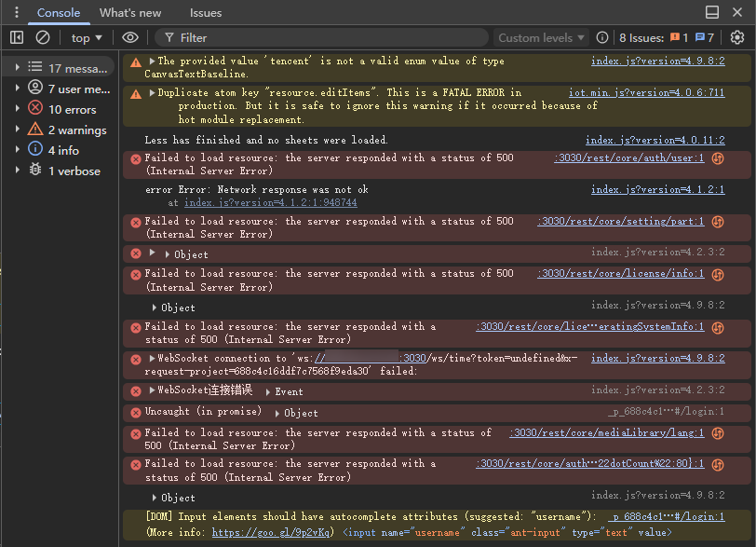Toggle the console sidebar panel icon
This screenshot has width=756, height=547.
(17, 37)
